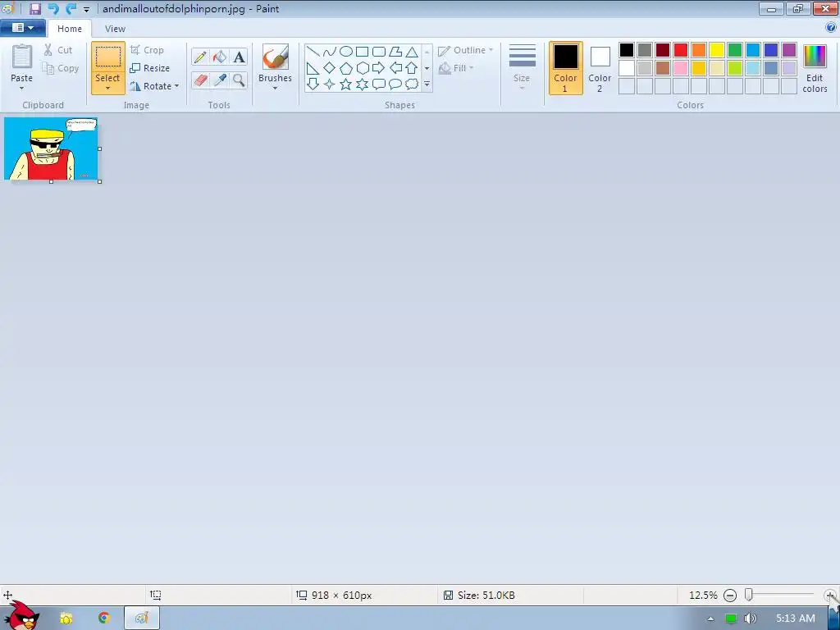This screenshot has height=630, width=840.
Task: Open the Paint file menu button
Action: pyautogui.click(x=22, y=28)
